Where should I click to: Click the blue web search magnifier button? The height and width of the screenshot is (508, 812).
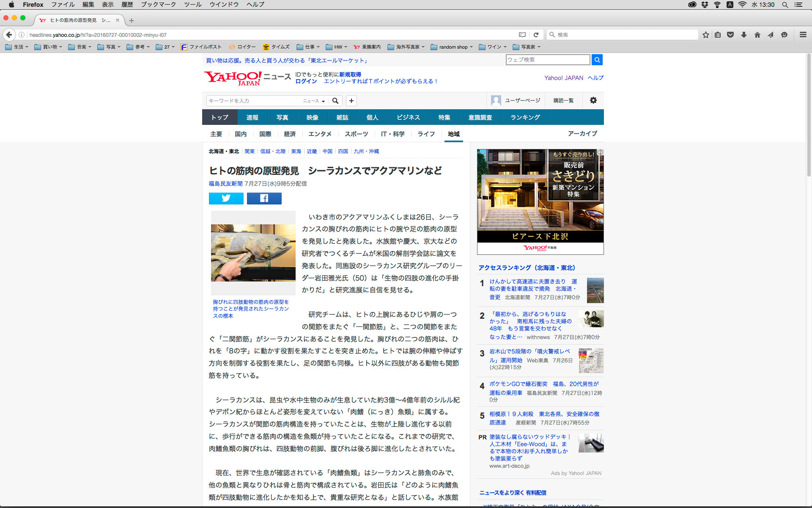(597, 60)
